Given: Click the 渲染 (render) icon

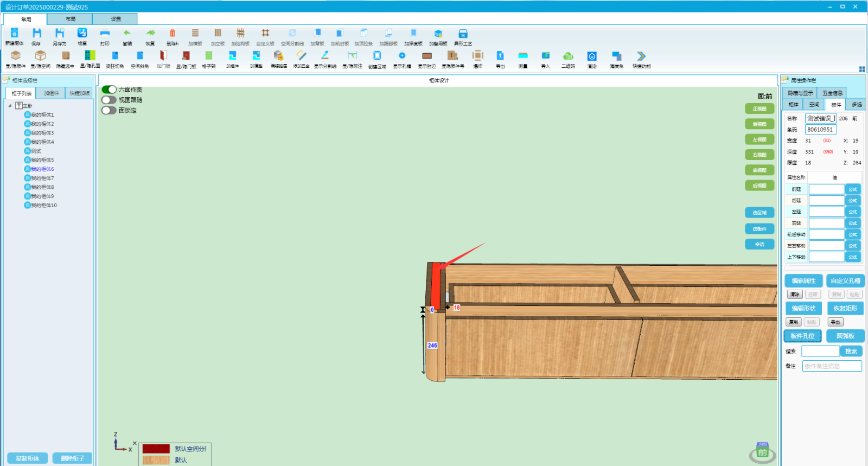Looking at the screenshot, I should (592, 56).
